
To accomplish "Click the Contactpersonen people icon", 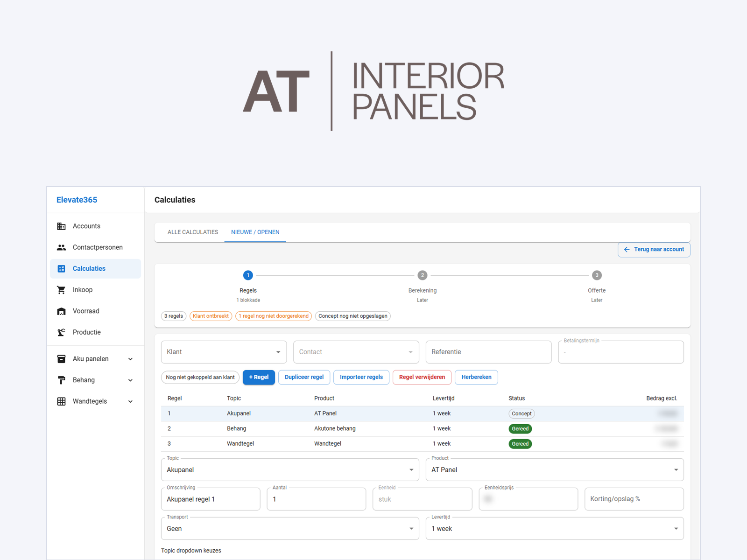I will tap(61, 247).
